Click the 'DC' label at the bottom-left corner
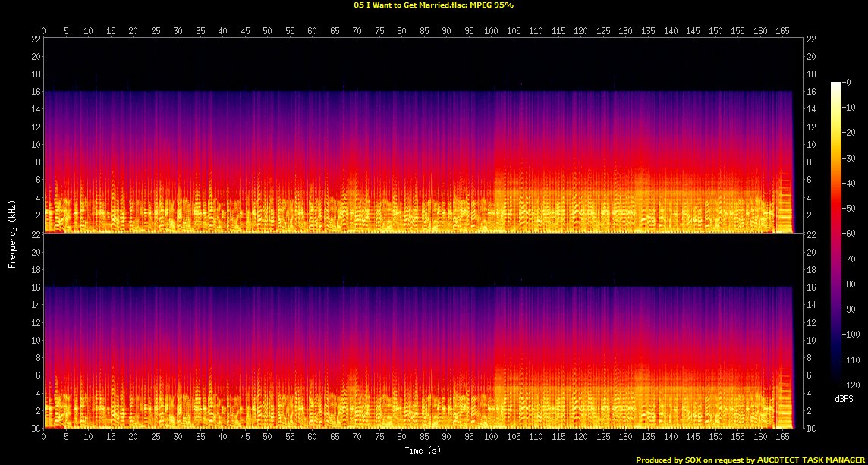Viewport: 868px width, 465px height. click(35, 429)
